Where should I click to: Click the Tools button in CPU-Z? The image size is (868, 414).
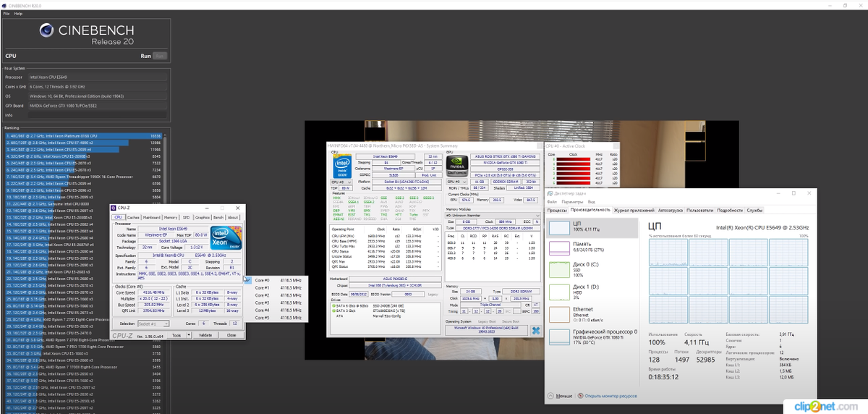tap(176, 335)
